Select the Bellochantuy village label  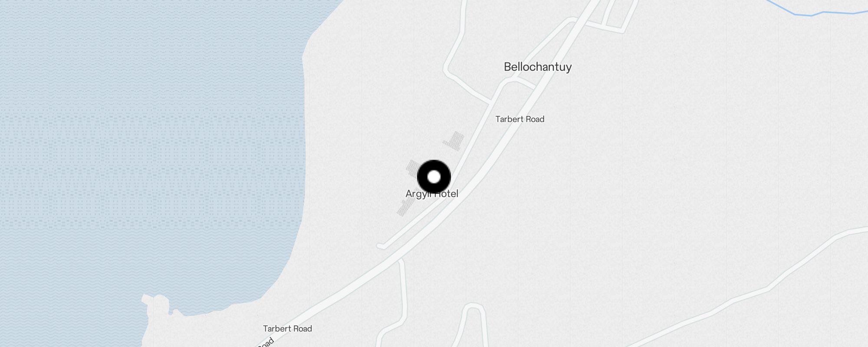pos(538,67)
